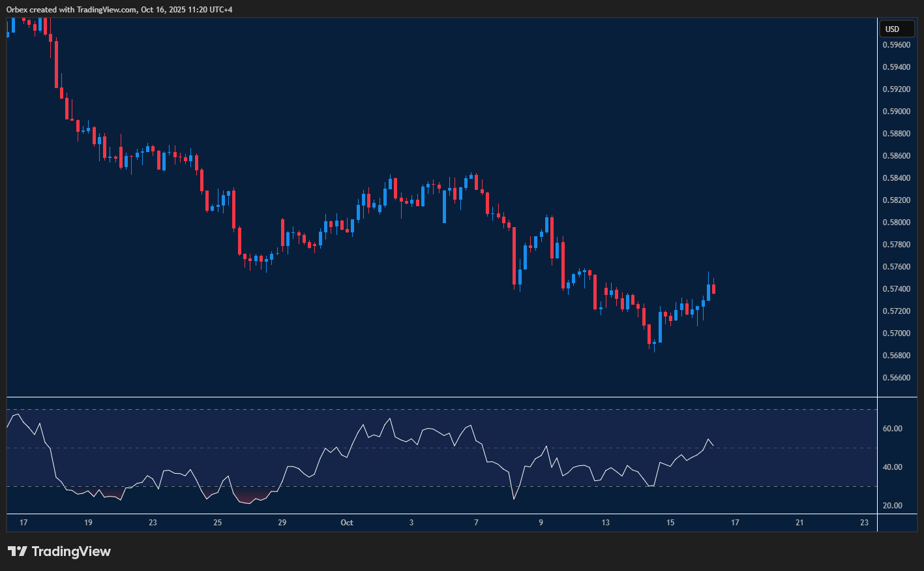
Task: Click the 17 date label on the time axis
Action: point(23,523)
